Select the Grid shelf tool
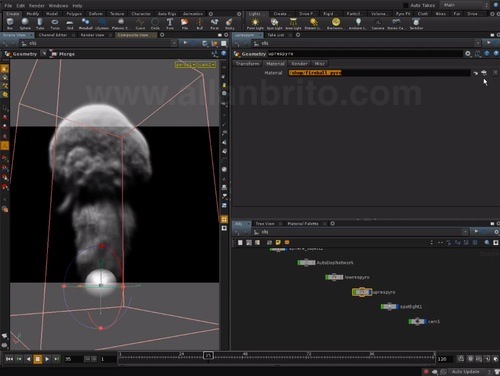The height and width of the screenshot is (376, 500). pyautogui.click(x=70, y=23)
